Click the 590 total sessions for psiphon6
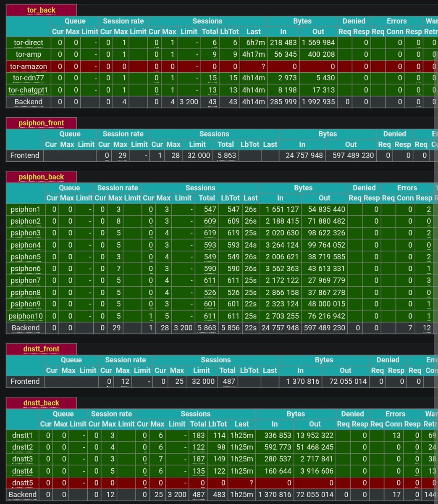The width and height of the screenshot is (438, 504). [210, 268]
